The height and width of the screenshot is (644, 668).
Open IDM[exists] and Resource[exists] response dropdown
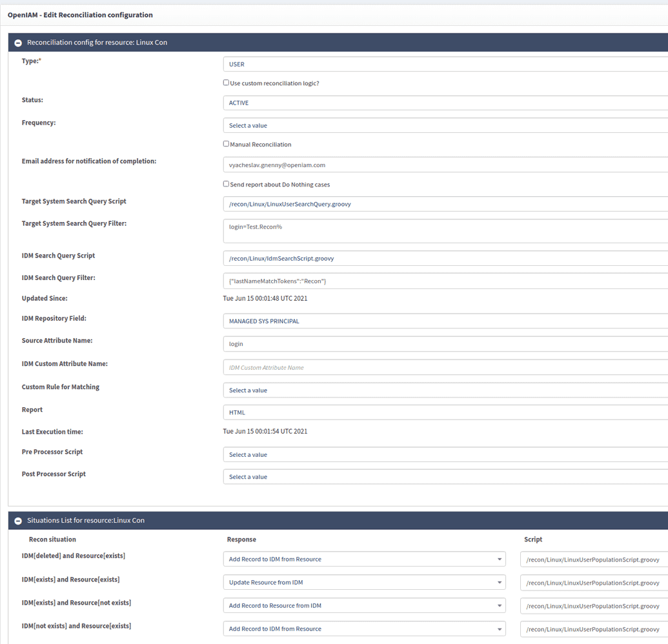pyautogui.click(x=365, y=583)
